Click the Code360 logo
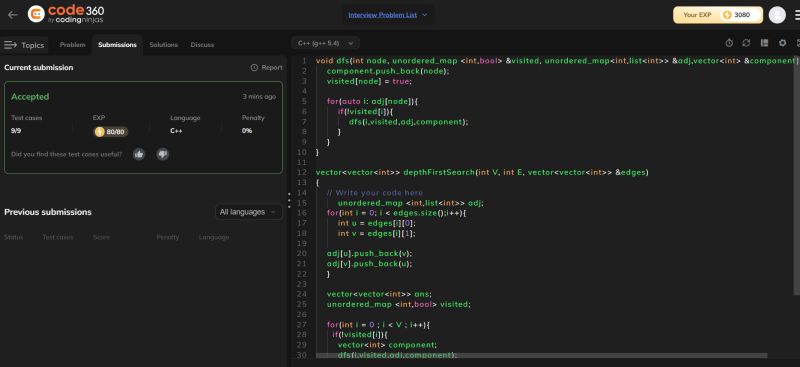This screenshot has height=367, width=800. [x=66, y=14]
